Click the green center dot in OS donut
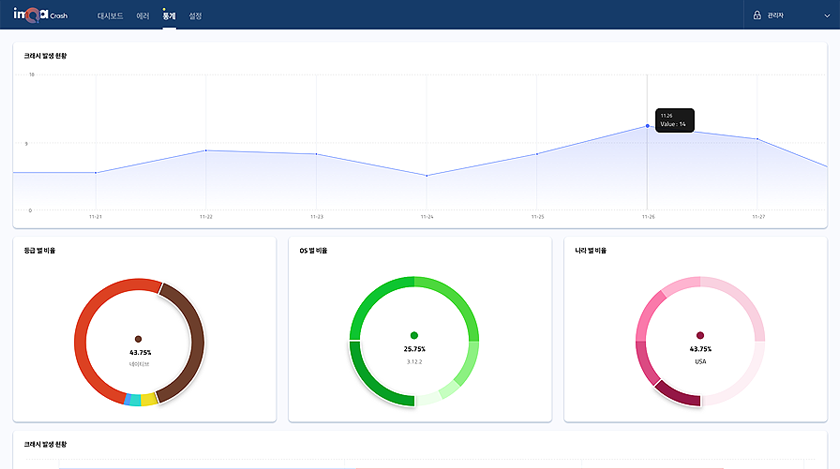The image size is (840, 469). [x=414, y=336]
